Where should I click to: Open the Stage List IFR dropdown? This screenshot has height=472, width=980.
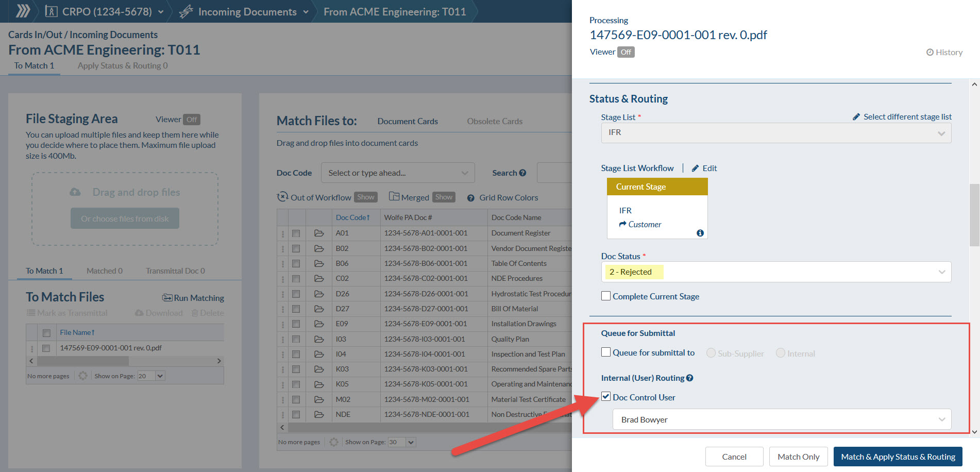point(776,133)
